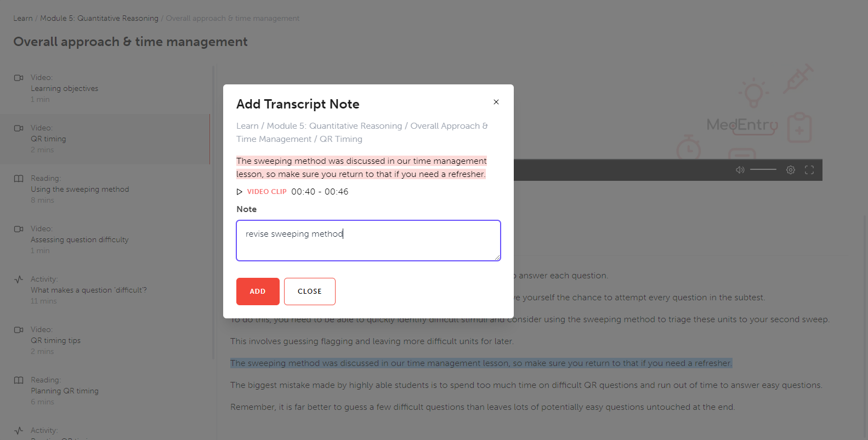The image size is (868, 440).
Task: Play the video clip triangle icon
Action: tap(240, 192)
